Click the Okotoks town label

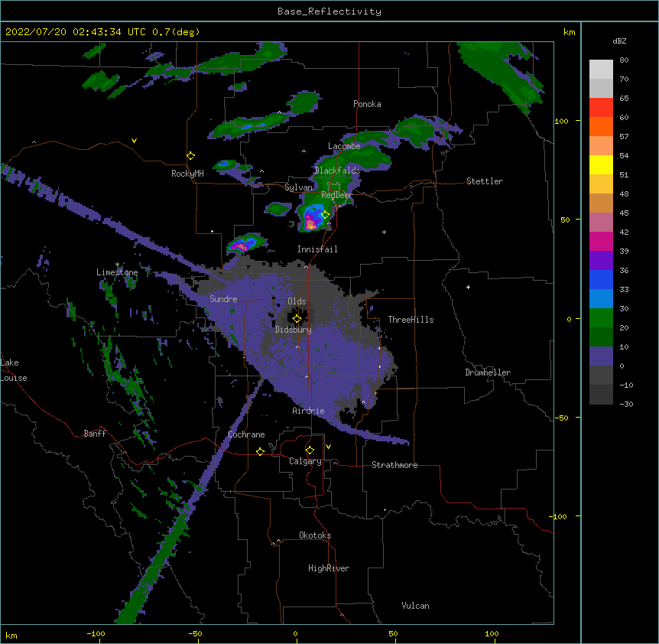tap(315, 535)
